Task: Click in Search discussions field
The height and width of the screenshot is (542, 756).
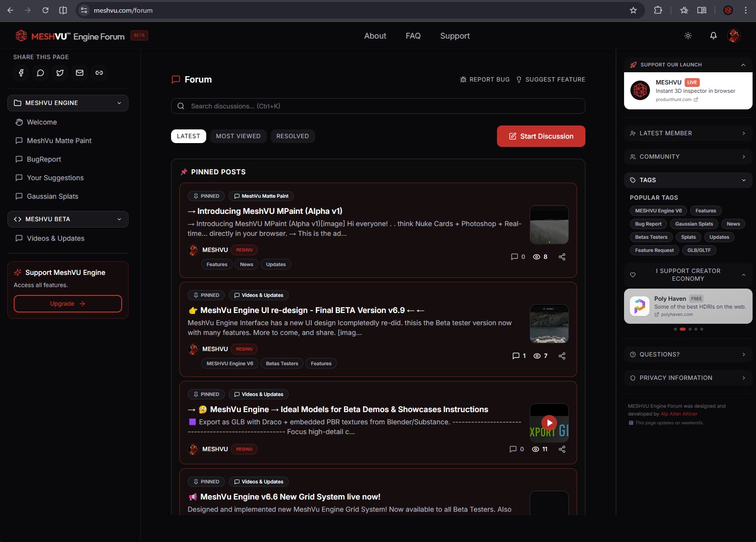Action: [378, 106]
